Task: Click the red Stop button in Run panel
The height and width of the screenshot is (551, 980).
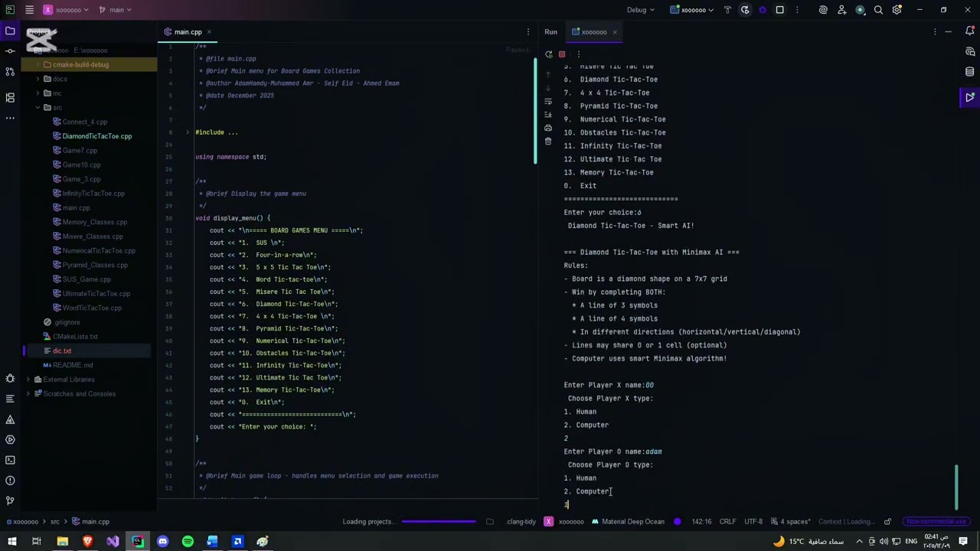Action: click(562, 54)
